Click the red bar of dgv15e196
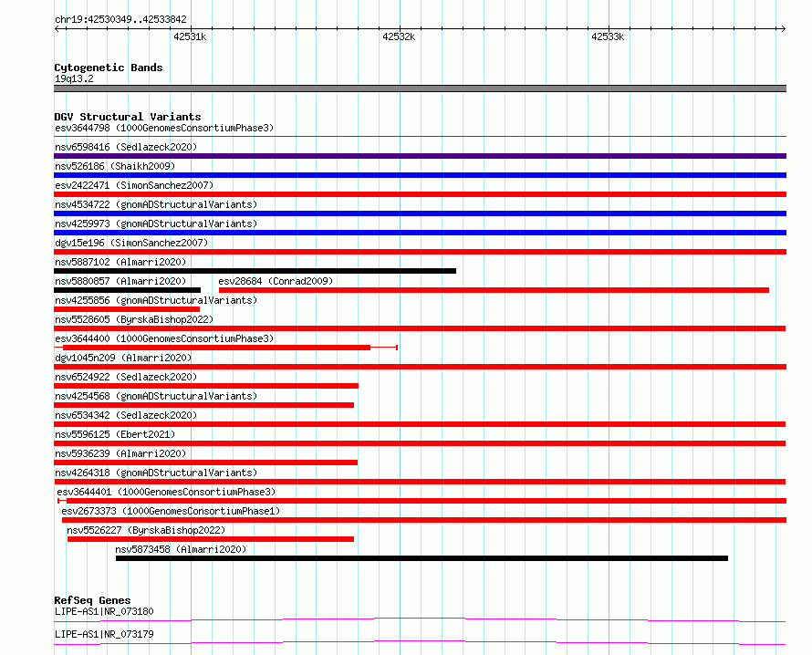 [x=420, y=252]
